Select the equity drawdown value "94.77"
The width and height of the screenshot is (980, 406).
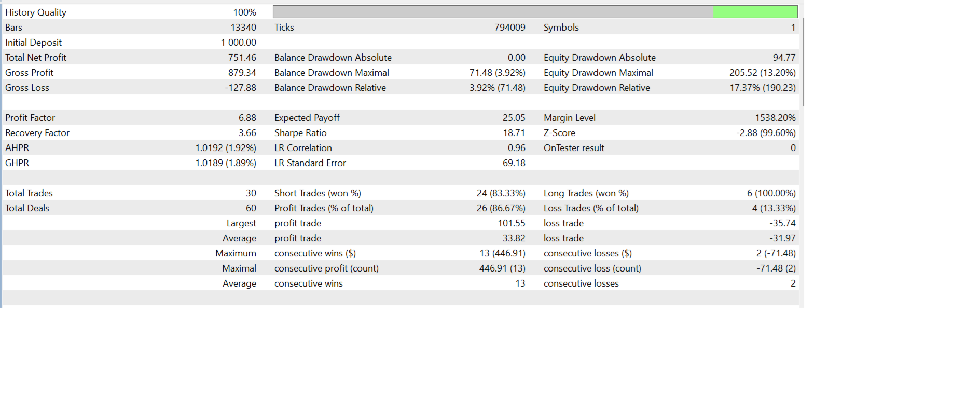784,58
